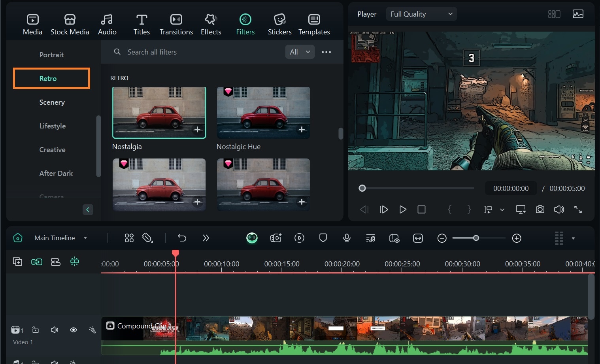Click the fullscreen expand icon in player

click(578, 209)
